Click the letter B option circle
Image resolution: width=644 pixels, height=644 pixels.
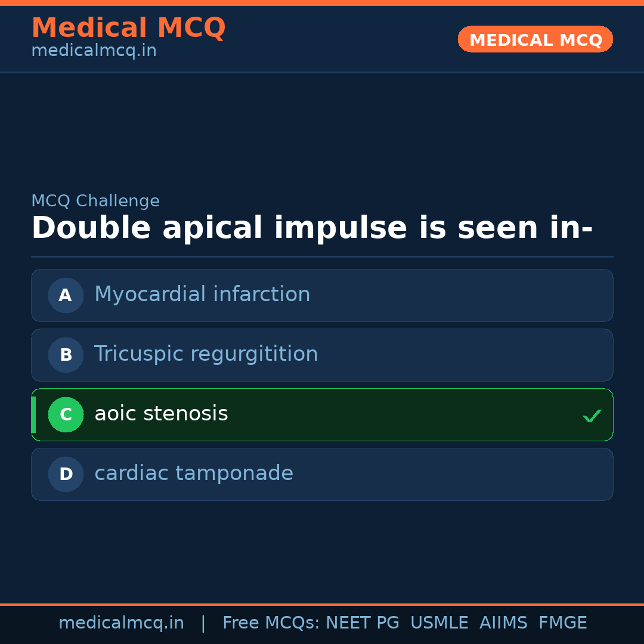tap(66, 355)
